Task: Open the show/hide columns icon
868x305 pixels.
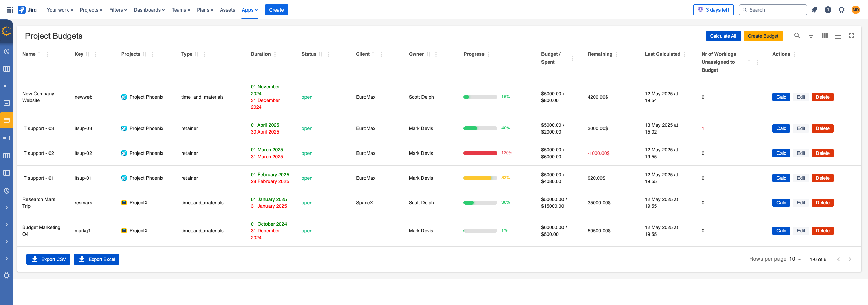Action: (x=825, y=36)
